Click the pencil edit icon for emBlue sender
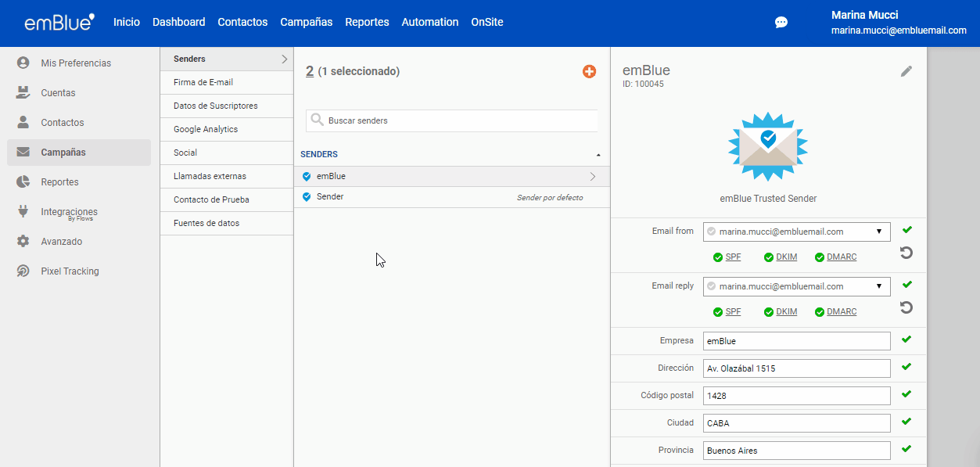 [x=906, y=71]
